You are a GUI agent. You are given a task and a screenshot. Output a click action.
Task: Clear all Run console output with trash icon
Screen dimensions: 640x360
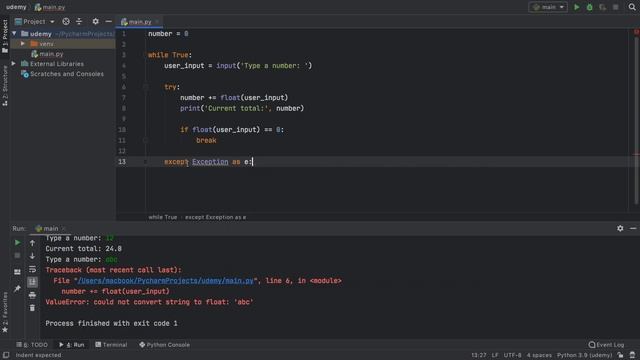click(32, 308)
